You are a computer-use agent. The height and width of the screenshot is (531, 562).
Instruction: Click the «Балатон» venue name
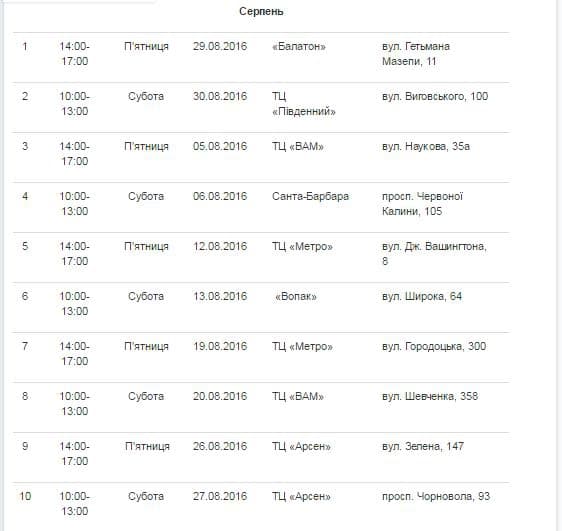click(299, 46)
